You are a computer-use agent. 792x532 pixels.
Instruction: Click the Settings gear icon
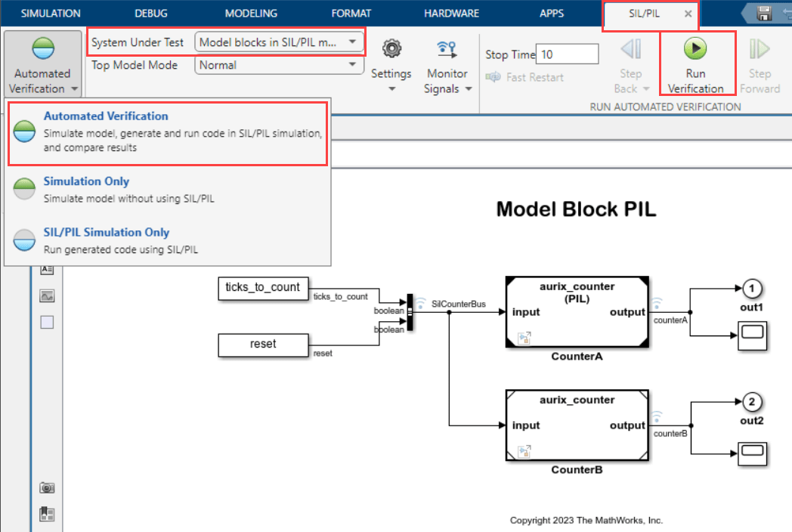[x=391, y=49]
